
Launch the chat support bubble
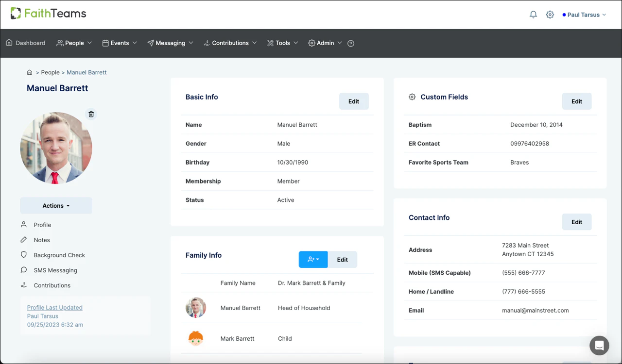coord(599,345)
